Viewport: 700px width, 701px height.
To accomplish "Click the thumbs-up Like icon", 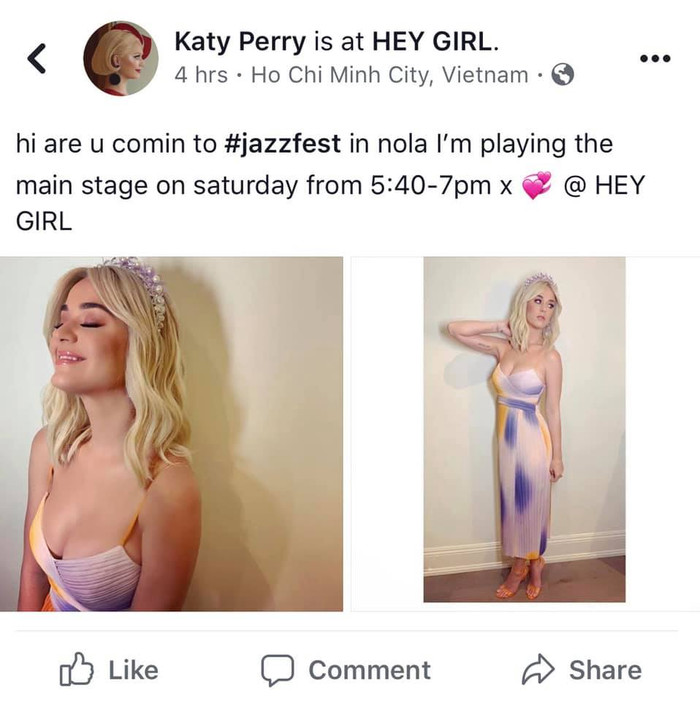I will click(x=76, y=669).
